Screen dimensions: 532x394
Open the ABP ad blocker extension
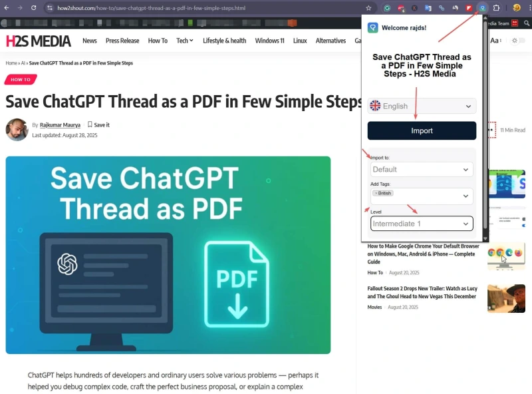(x=401, y=8)
